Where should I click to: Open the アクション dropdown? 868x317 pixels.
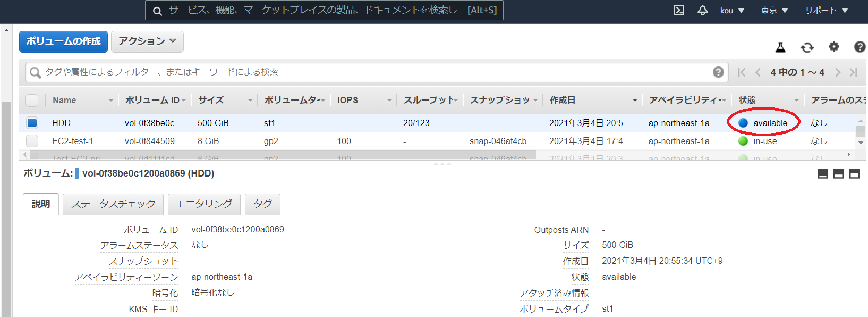(x=147, y=41)
